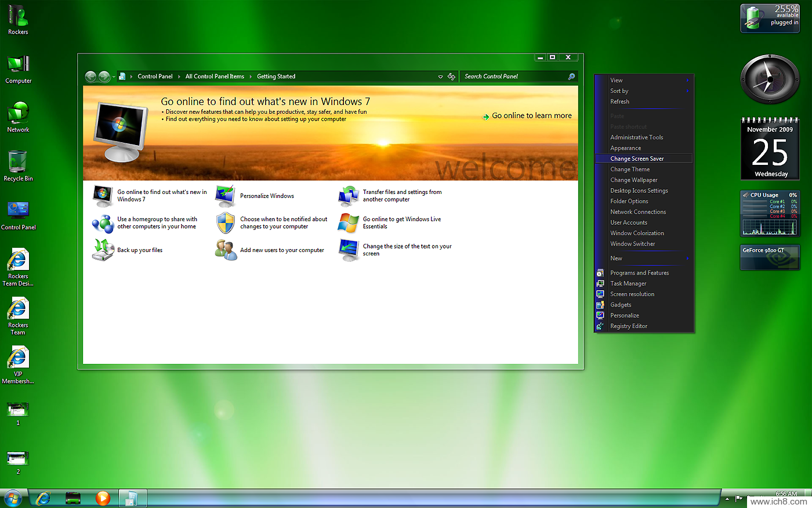Click the search magnifier icon
This screenshot has height=508, width=812.
(571, 77)
